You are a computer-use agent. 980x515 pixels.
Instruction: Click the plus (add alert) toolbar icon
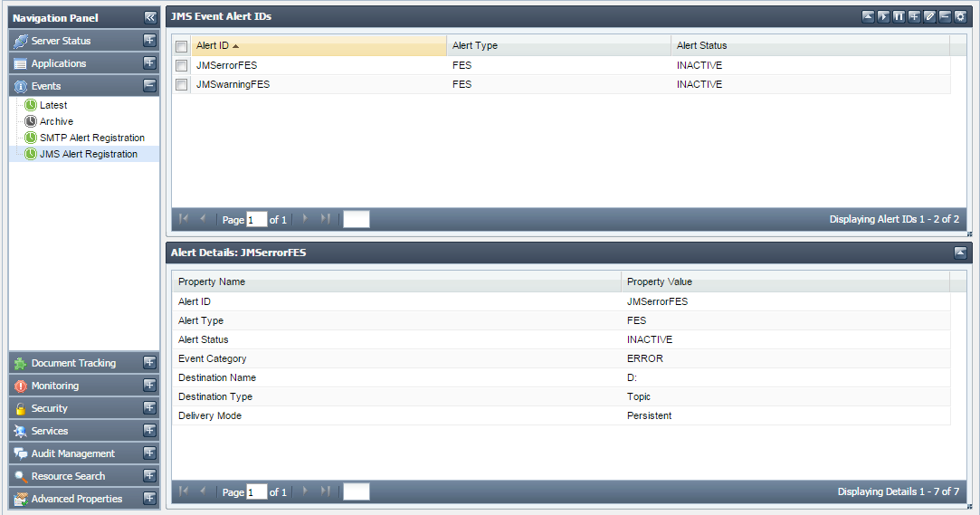click(x=914, y=16)
